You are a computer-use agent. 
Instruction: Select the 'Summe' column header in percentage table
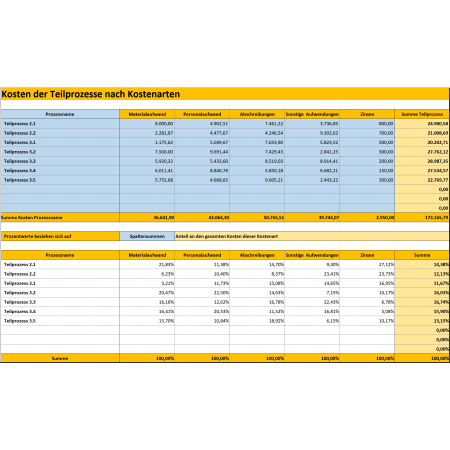(422, 255)
